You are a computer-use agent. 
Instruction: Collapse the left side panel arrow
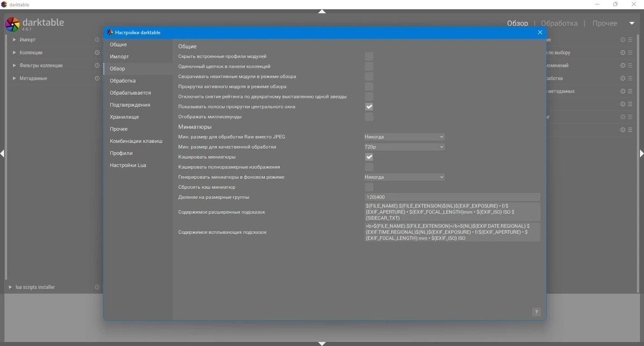(2, 153)
